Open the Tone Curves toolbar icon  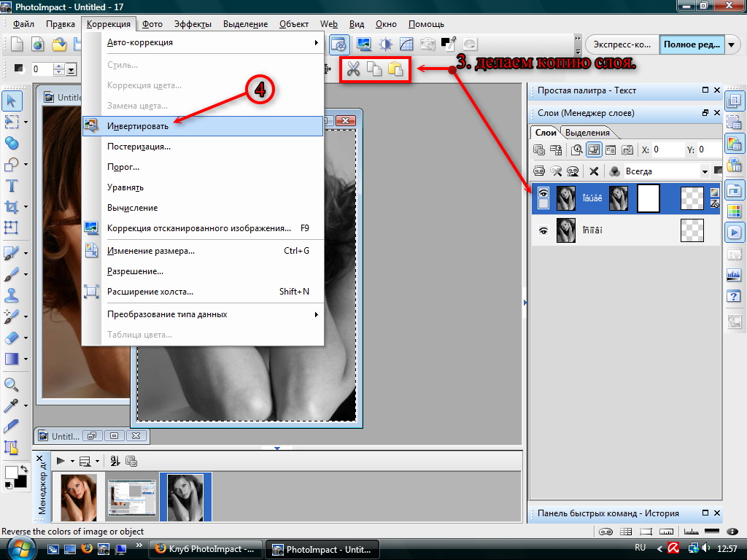click(x=406, y=44)
